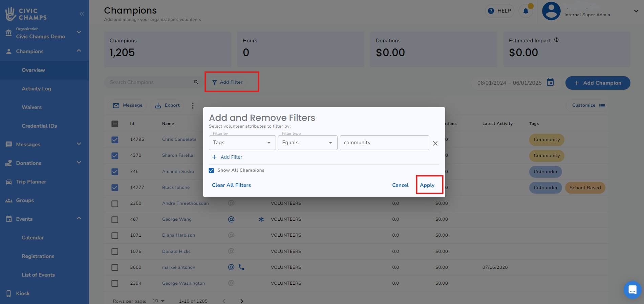Screen dimensions: 644x304
Task: Collapse the sidebar with double-chevron icon
Action: [x=82, y=14]
